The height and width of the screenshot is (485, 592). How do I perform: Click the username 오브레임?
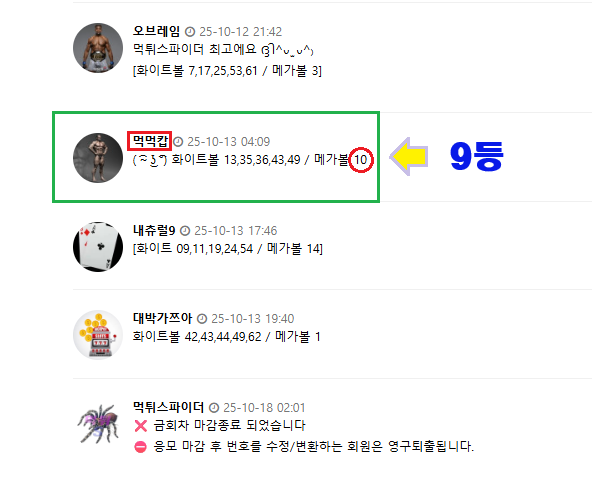click(x=156, y=31)
